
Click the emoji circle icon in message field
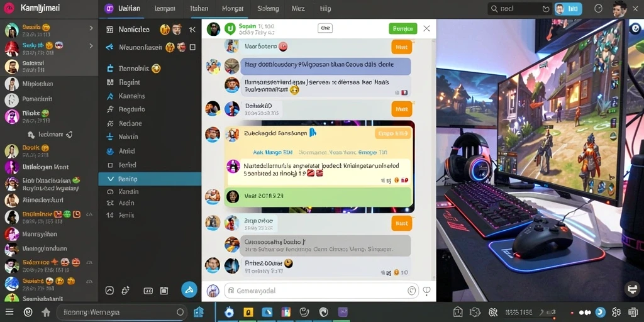(411, 291)
